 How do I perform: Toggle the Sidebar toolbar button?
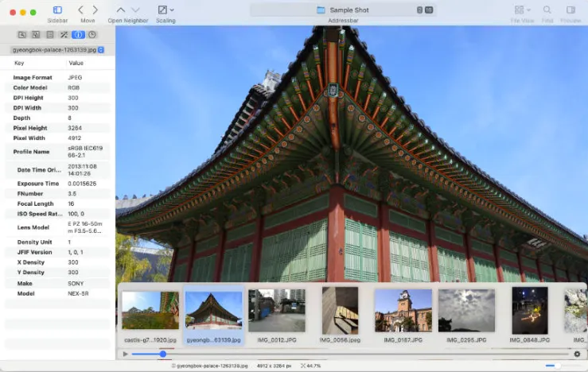57,10
